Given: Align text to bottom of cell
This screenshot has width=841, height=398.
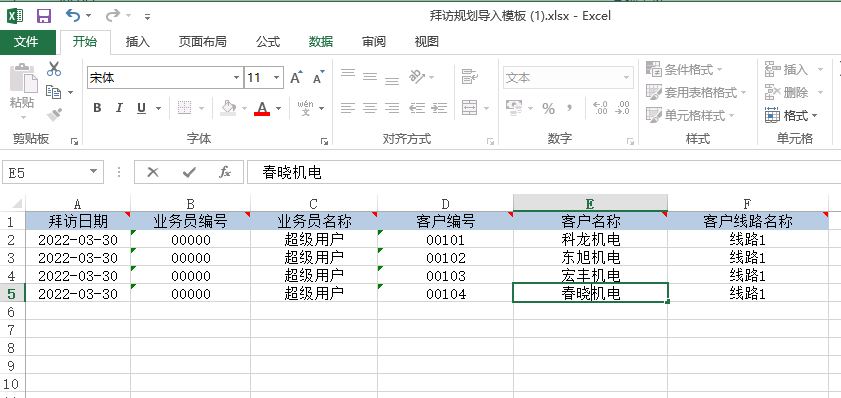Looking at the screenshot, I should [x=392, y=80].
